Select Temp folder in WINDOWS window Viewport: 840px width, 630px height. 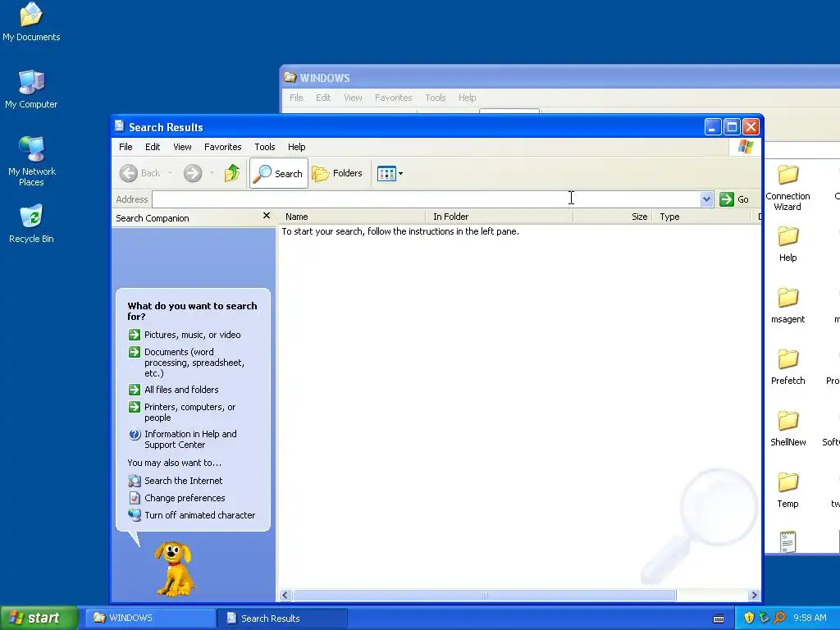pos(788,491)
